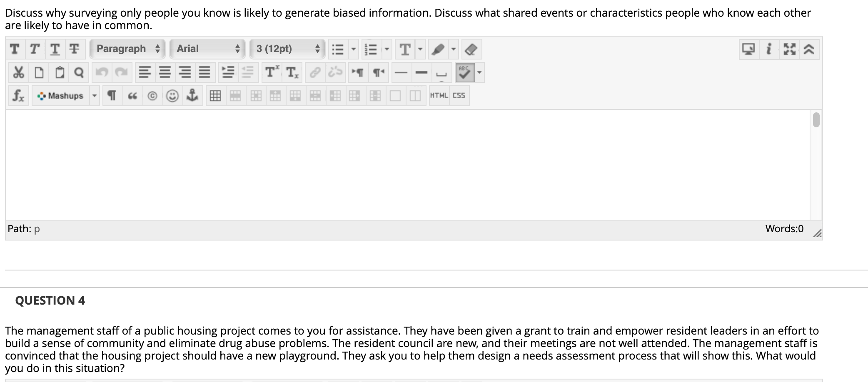Apply strikethrough to text
Viewport: 868px width, 382px height.
tap(73, 49)
